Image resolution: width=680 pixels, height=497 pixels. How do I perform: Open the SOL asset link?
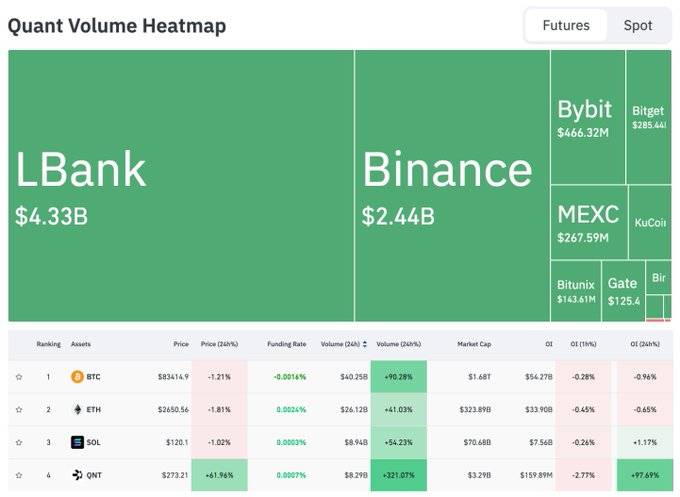tap(93, 442)
